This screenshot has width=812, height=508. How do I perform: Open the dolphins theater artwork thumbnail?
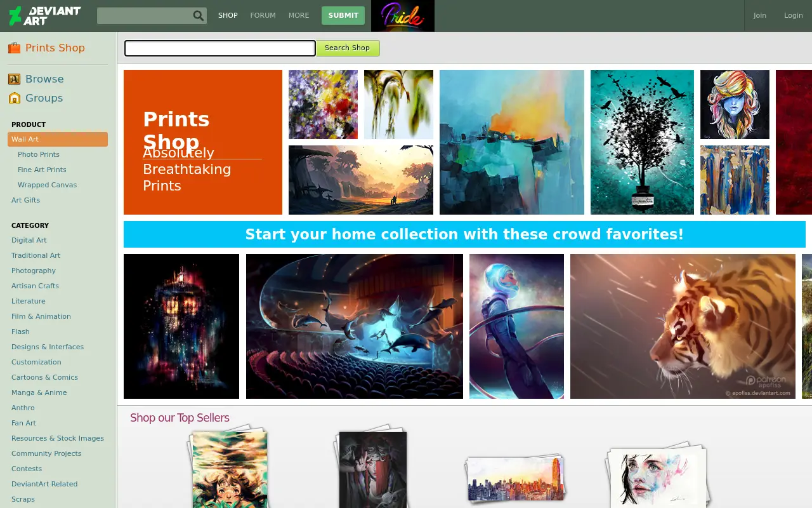coord(355,326)
